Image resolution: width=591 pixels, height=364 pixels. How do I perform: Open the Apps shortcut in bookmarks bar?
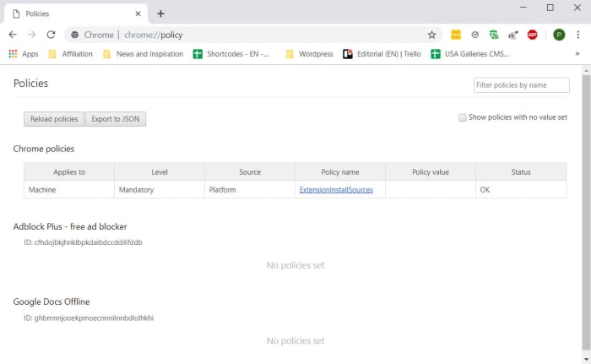point(23,54)
